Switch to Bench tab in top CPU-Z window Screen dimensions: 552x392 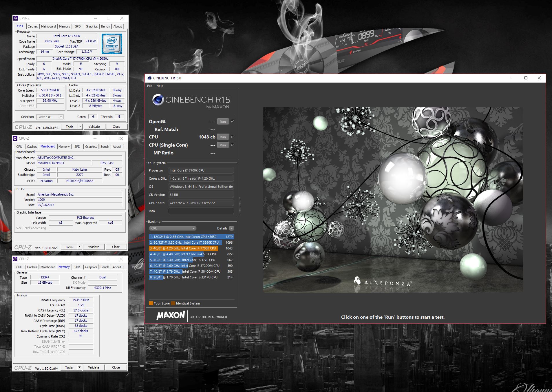tap(105, 26)
